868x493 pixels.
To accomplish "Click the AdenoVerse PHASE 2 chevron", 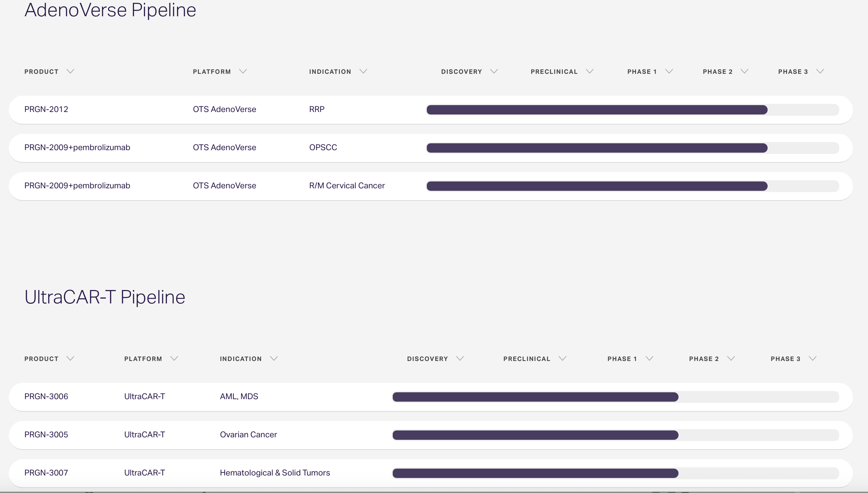I will click(744, 71).
